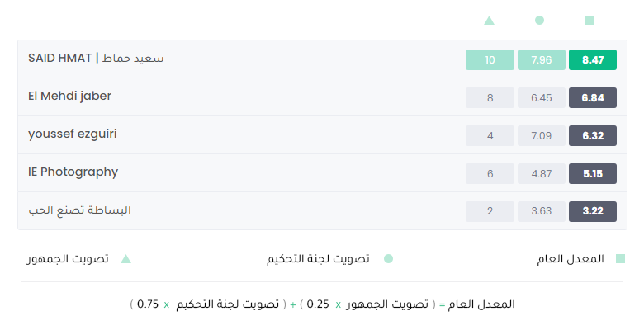Click the legend triangle beside تصويت الجمهور

(x=125, y=258)
